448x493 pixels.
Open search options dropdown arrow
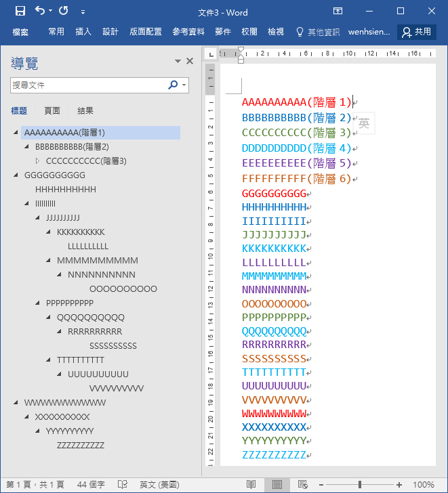point(184,85)
